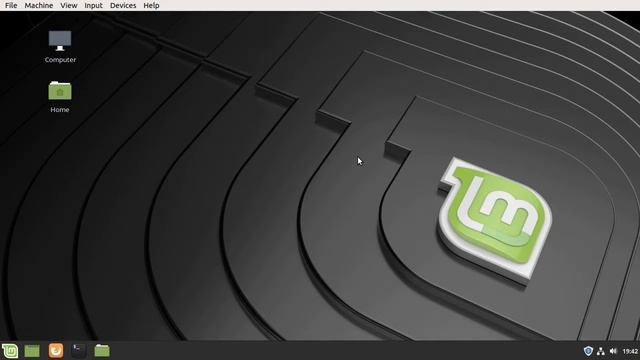The image size is (640, 360).
Task: Open the Devices menu
Action: point(123,5)
